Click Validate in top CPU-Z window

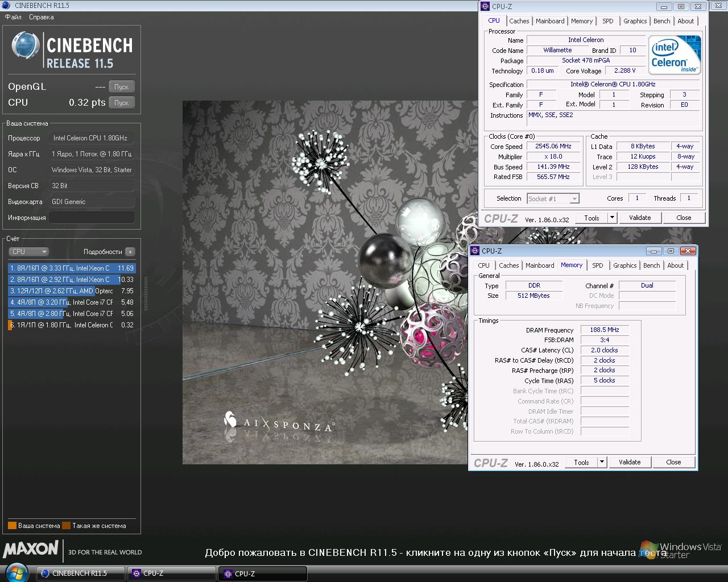point(640,218)
